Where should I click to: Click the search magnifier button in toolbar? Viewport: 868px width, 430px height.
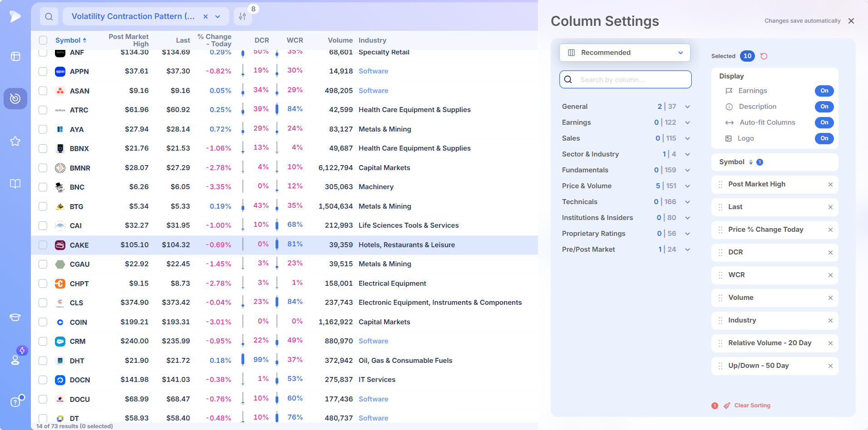tap(49, 17)
